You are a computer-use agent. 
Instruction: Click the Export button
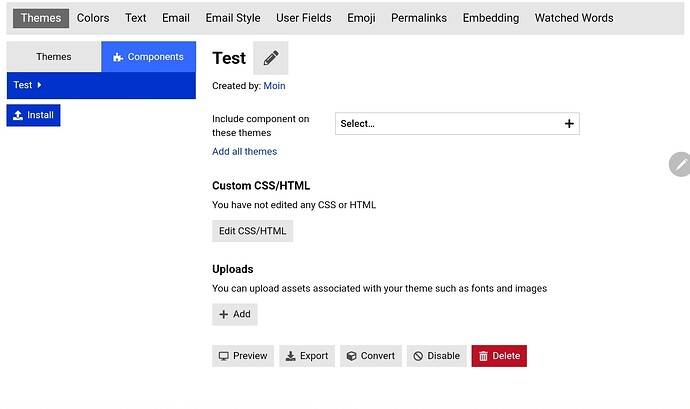tap(307, 356)
